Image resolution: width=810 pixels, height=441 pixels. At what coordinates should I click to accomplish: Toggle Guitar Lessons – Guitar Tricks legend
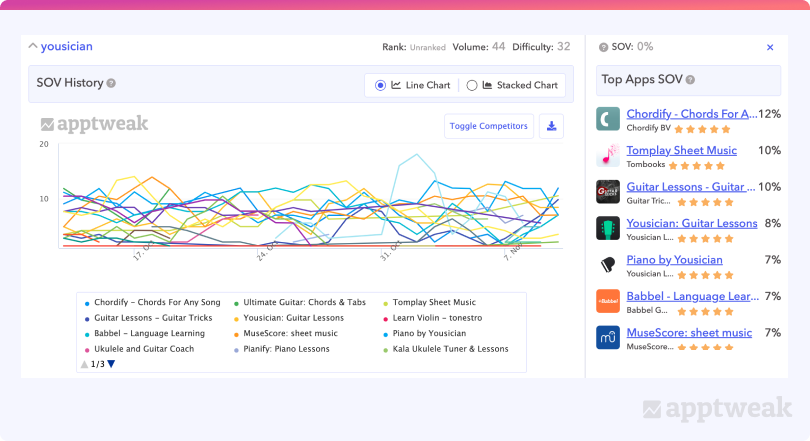pyautogui.click(x=149, y=318)
